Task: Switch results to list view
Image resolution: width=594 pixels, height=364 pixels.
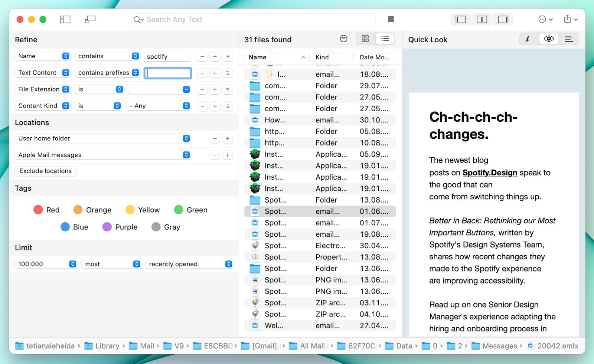Action: pyautogui.click(x=385, y=39)
